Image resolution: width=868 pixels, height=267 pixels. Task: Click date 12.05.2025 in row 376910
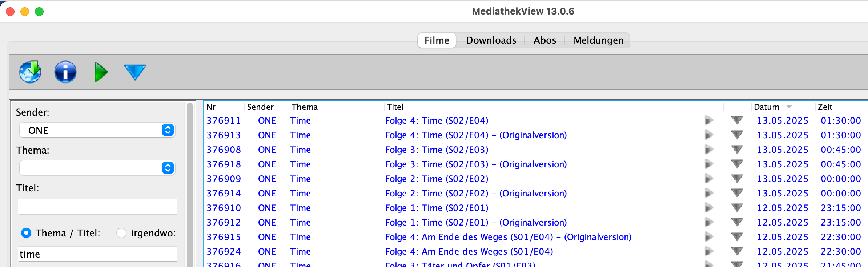(x=783, y=208)
